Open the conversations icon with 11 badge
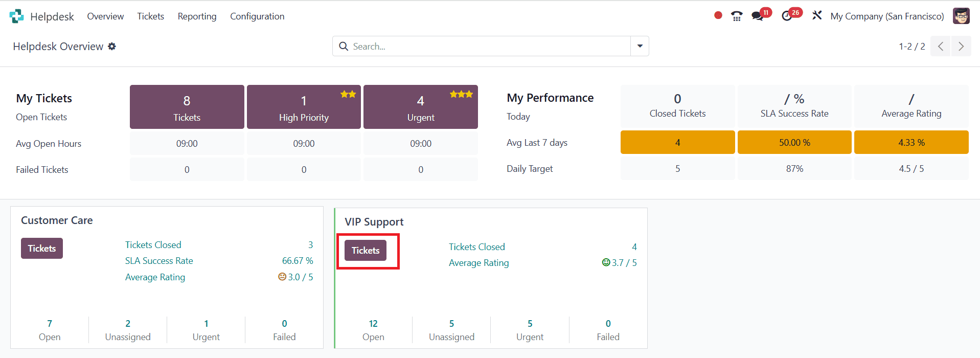980x358 pixels. click(x=758, y=16)
